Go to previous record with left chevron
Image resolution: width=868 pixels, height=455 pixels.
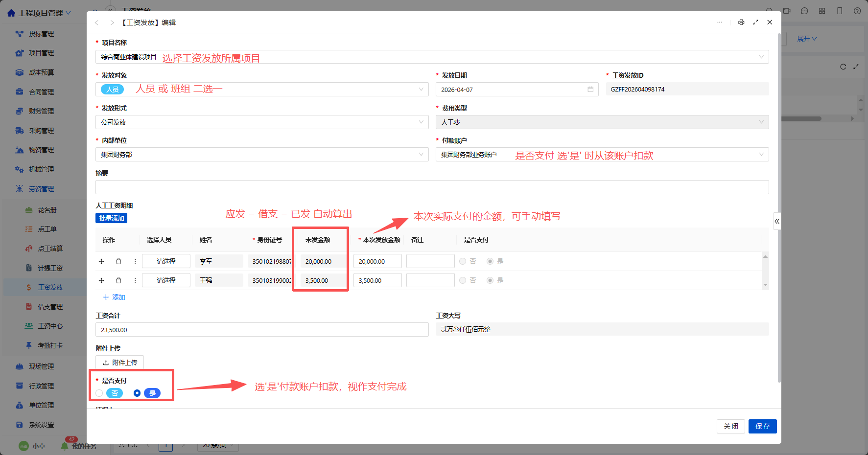[x=96, y=23]
